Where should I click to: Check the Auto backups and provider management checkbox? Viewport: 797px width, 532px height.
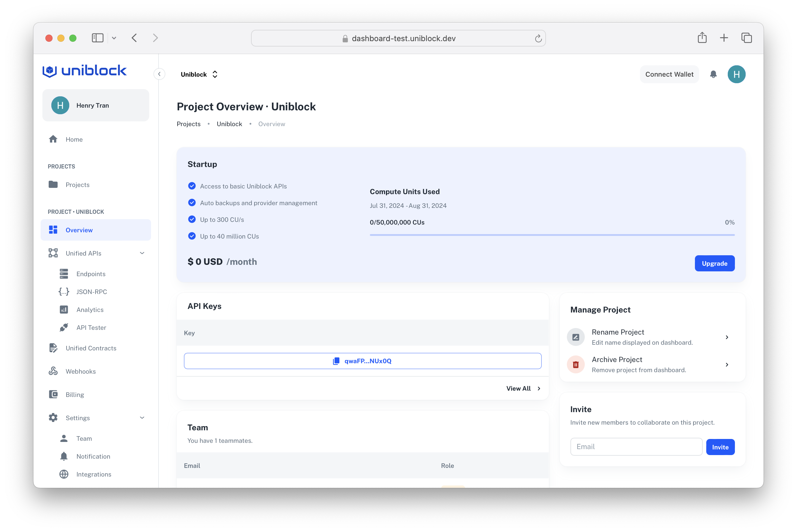click(192, 202)
